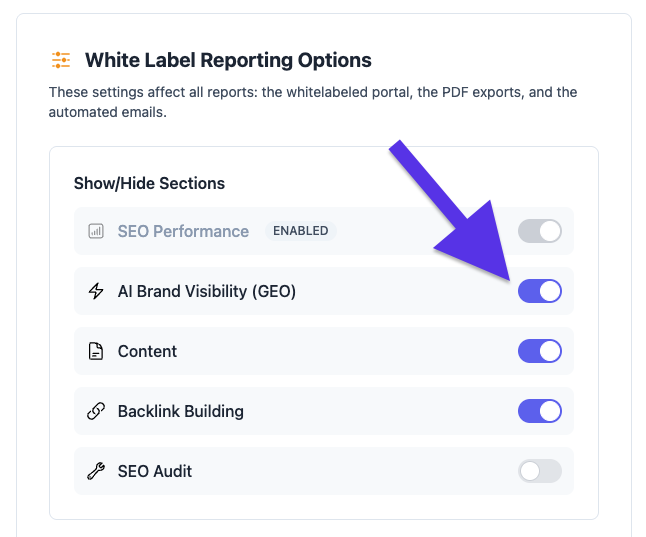Image resolution: width=646 pixels, height=537 pixels.
Task: Click the AI Brand Visibility (GEO) label
Action: [x=207, y=291]
